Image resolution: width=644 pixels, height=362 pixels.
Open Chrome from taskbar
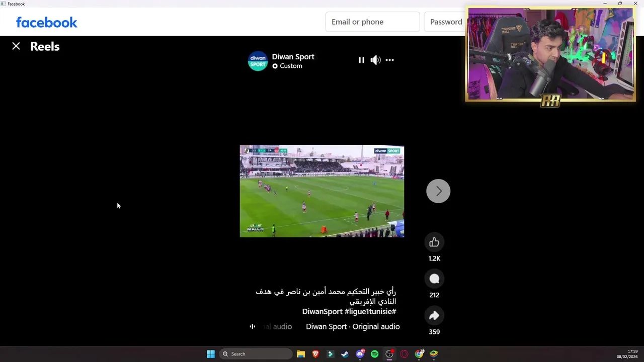point(419,354)
